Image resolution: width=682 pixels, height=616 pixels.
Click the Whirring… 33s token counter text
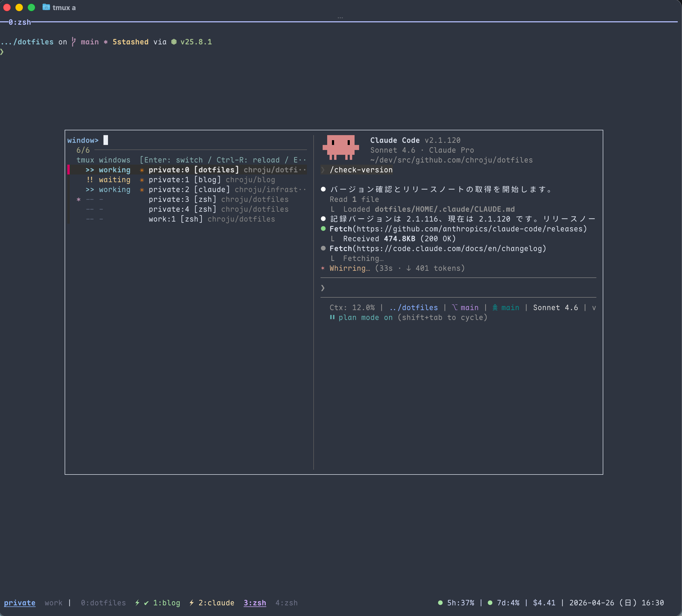pos(397,268)
